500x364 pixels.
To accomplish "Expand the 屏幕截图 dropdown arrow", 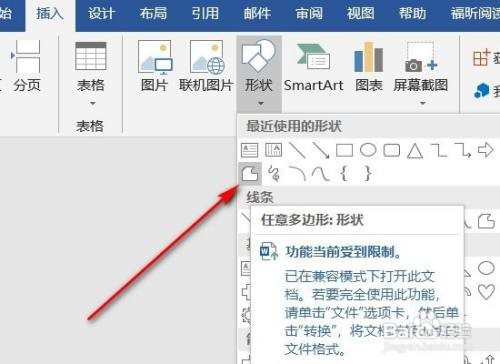I will pos(422,103).
